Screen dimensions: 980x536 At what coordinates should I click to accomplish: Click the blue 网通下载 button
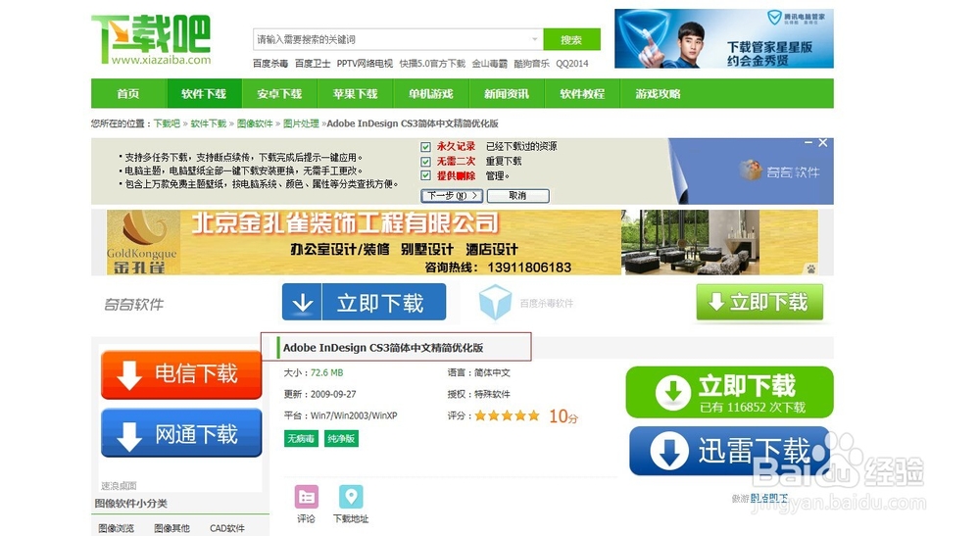pyautogui.click(x=181, y=433)
